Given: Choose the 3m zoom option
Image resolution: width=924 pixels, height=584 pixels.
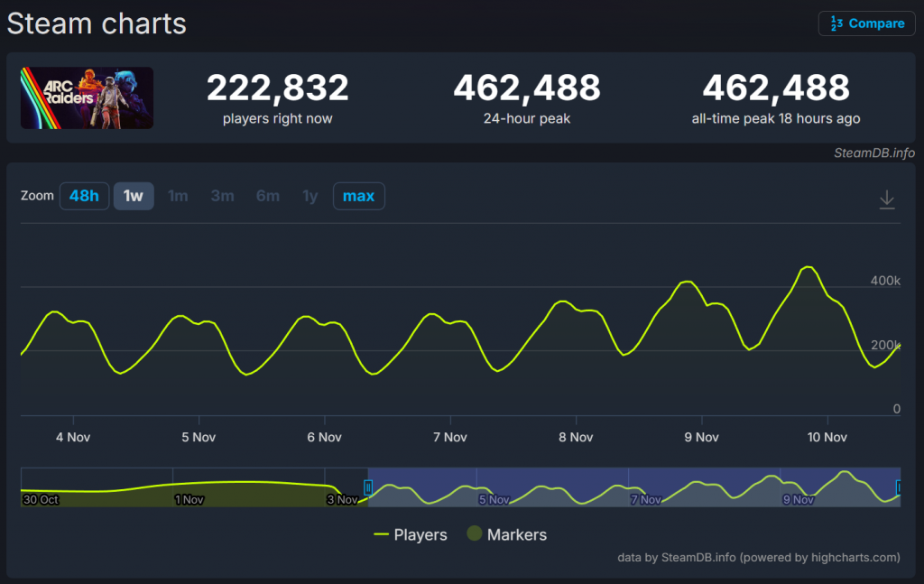Looking at the screenshot, I should [222, 196].
